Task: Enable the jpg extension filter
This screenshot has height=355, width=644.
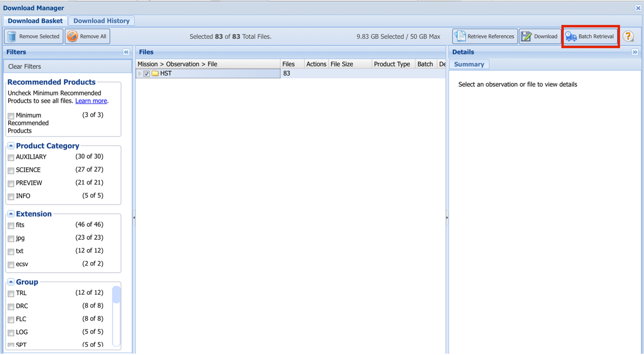Action: pyautogui.click(x=11, y=239)
